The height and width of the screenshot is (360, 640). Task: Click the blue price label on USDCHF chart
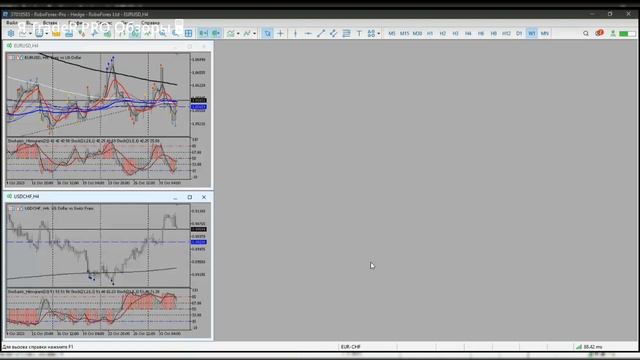(199, 242)
